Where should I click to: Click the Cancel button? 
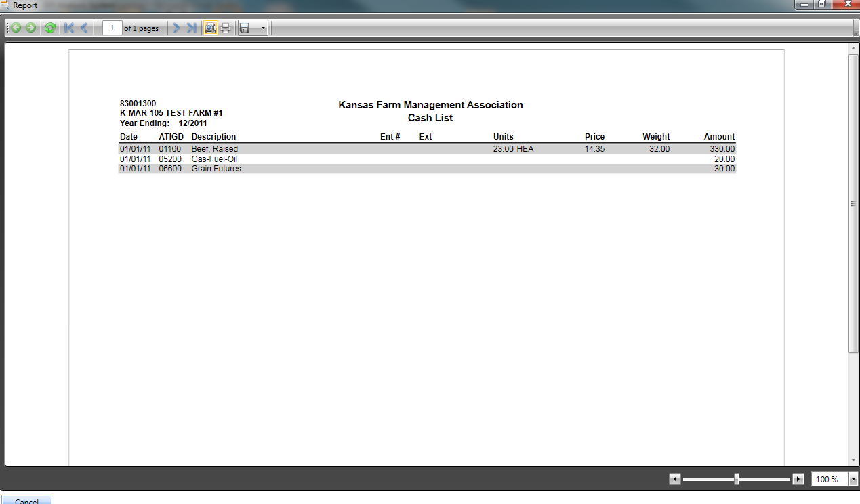tap(26, 501)
